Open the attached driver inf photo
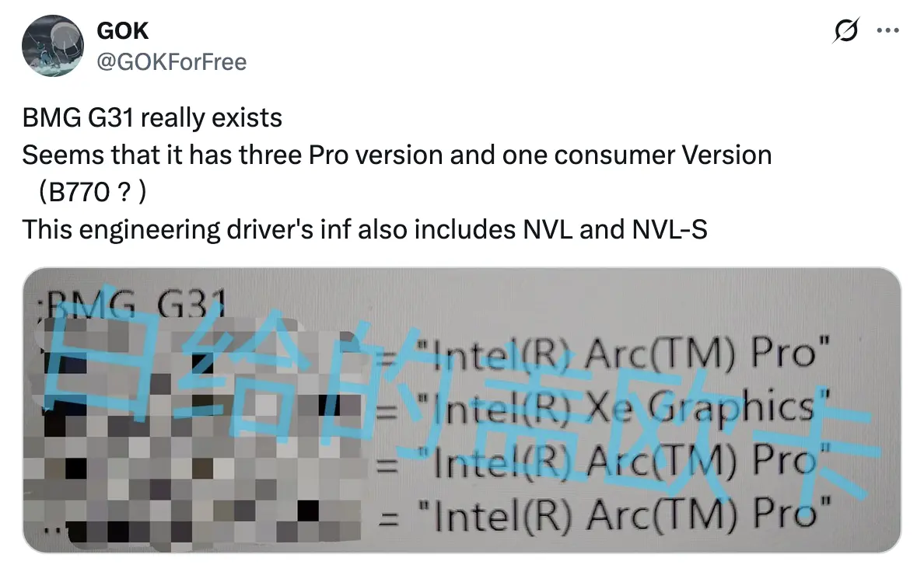Image resolution: width=924 pixels, height=572 pixels. (x=461, y=410)
